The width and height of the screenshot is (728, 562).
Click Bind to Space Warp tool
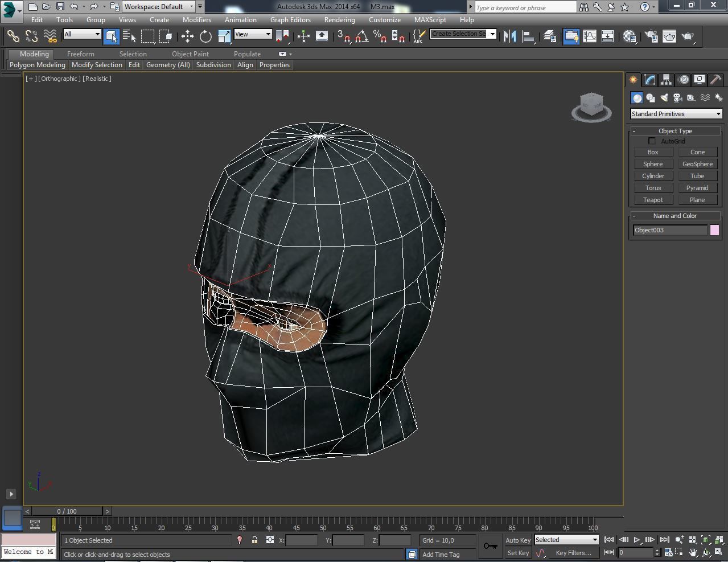pyautogui.click(x=50, y=36)
